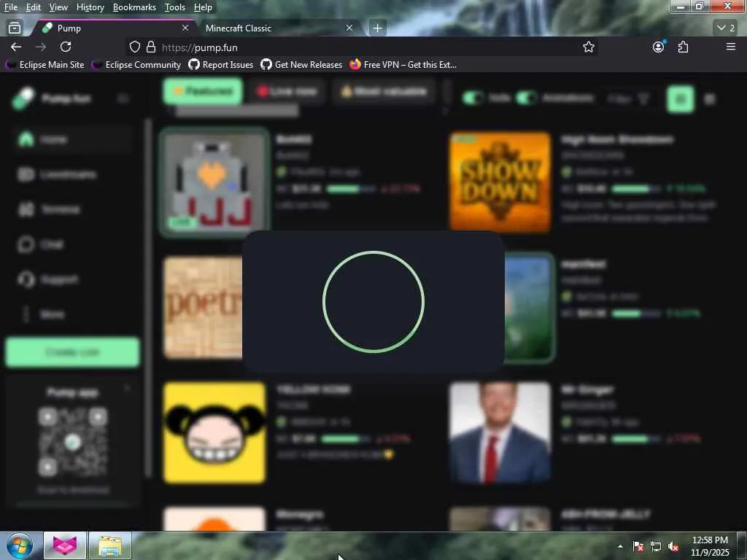The height and width of the screenshot is (560, 747).
Task: Open the SHOW DOWN coin thumbnail
Action: (500, 182)
